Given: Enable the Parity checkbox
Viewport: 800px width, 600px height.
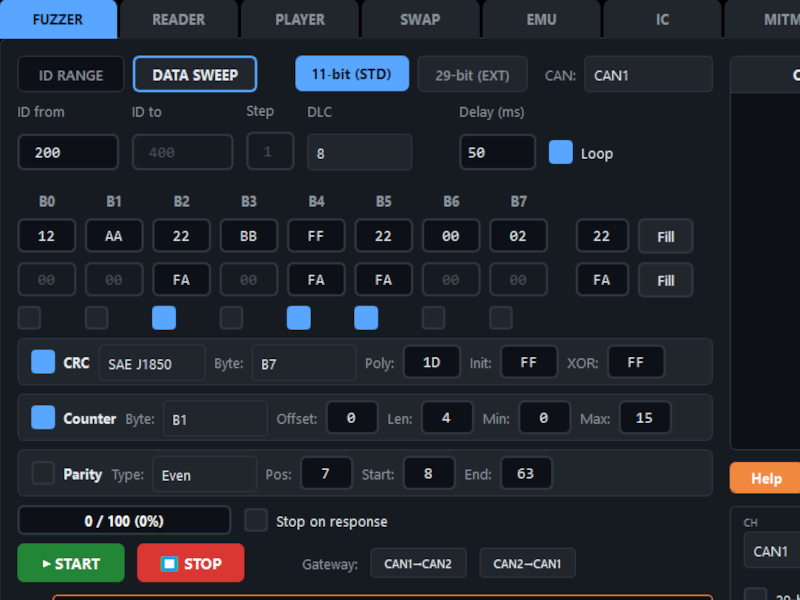Looking at the screenshot, I should pos(43,473).
